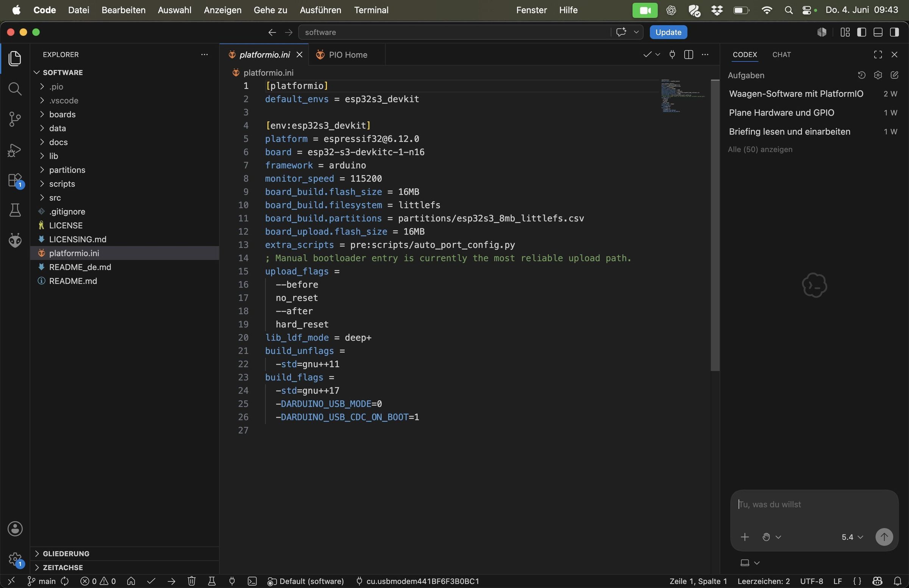Open the Testing flask view

(15, 210)
